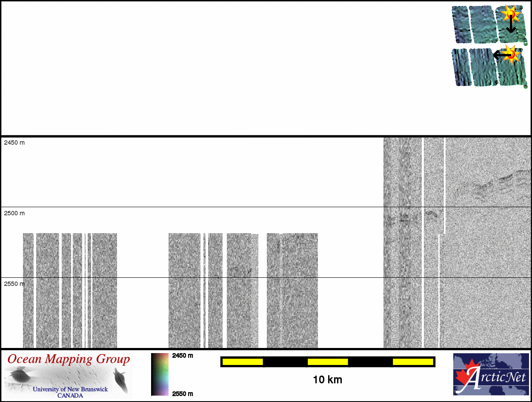
Task: Click the lower sun icon on the map
Action: (x=510, y=54)
